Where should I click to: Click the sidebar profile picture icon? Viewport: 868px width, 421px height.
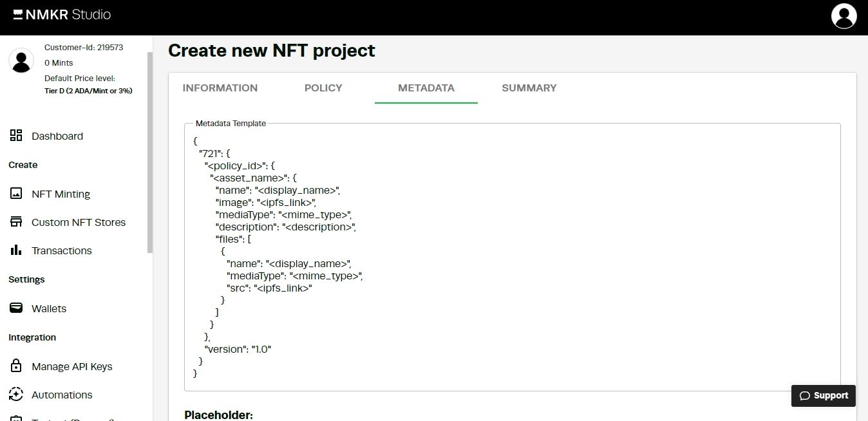tap(21, 60)
